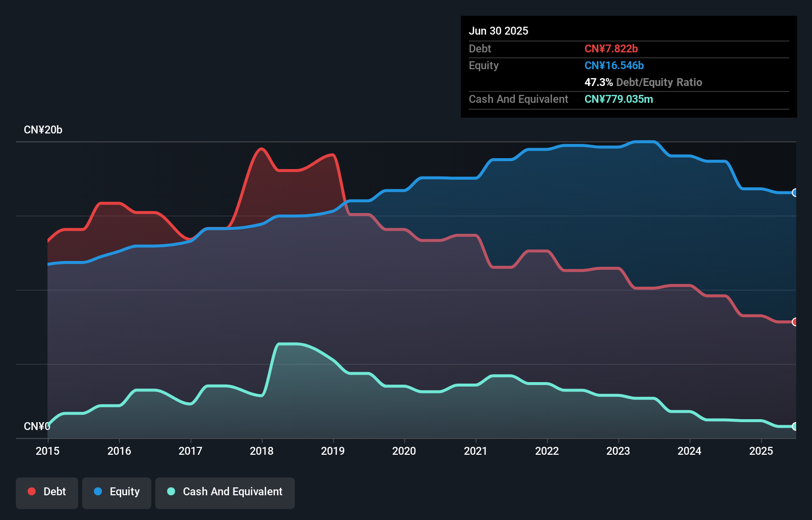Select the Cash endpoint marker on chart
The image size is (812, 520).
(795, 427)
